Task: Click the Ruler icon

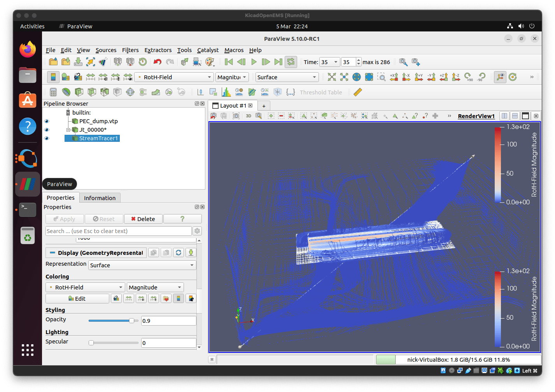Action: 358,92
